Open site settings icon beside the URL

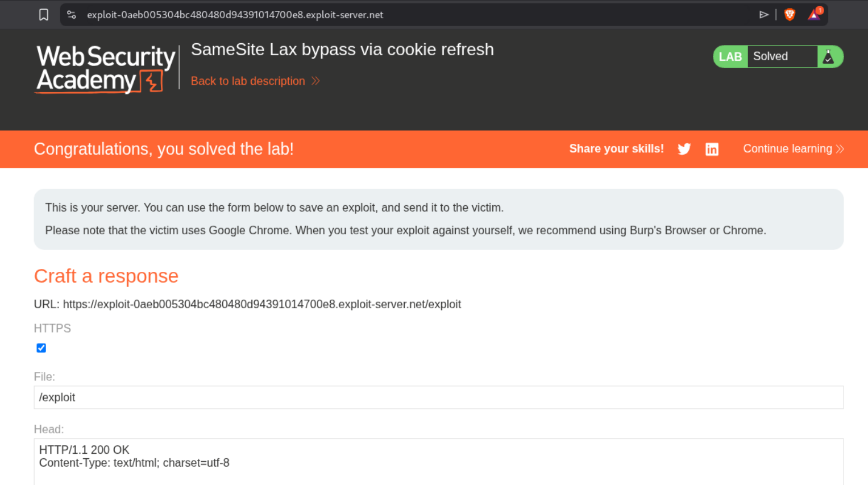tap(72, 15)
